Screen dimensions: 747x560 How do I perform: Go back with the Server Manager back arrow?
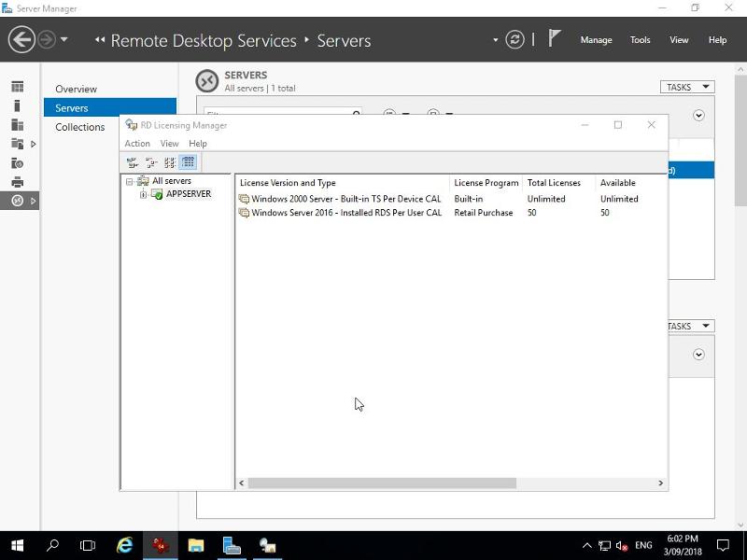[x=21, y=39]
